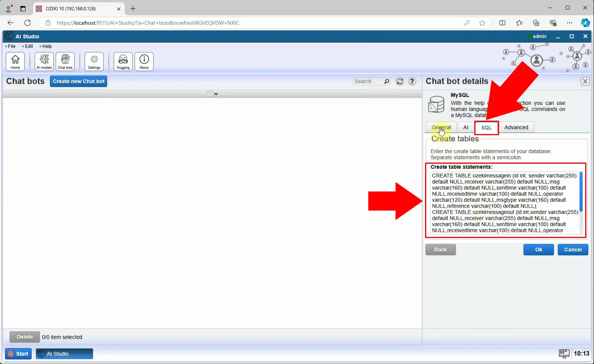Image resolution: width=594 pixels, height=364 pixels.
Task: Click the MySQL database icon
Action: tap(436, 104)
